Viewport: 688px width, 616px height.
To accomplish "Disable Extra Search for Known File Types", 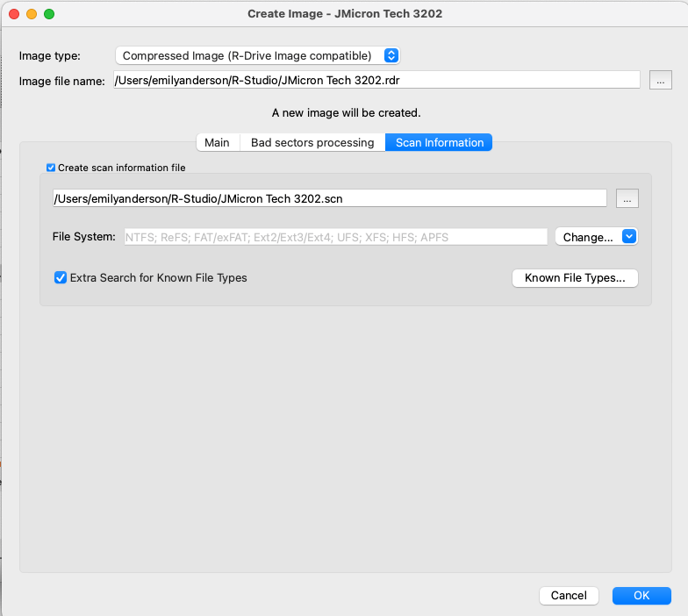I will (x=60, y=277).
